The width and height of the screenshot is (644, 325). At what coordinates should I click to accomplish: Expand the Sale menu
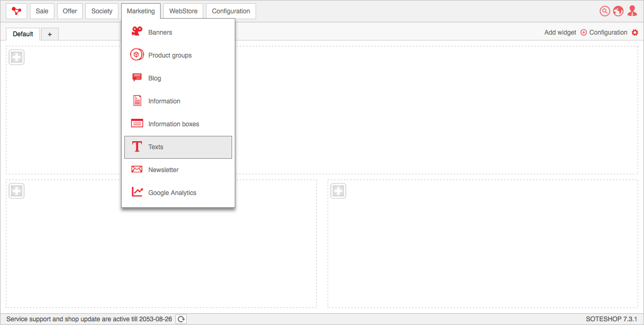(x=42, y=11)
